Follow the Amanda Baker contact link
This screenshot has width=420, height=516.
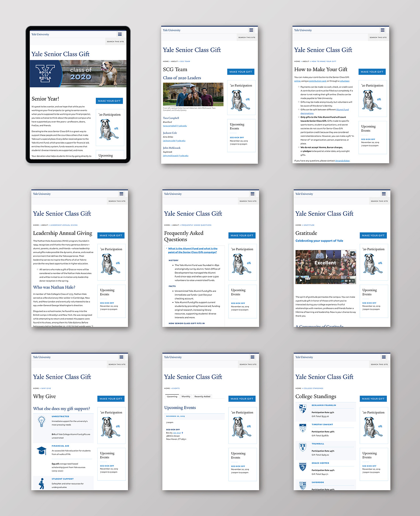(342, 161)
